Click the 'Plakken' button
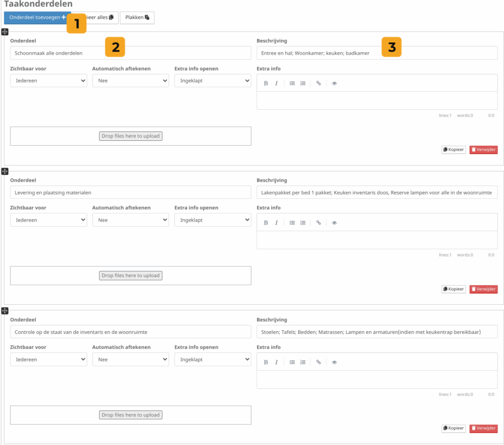Image resolution: width=504 pixels, height=445 pixels. (x=137, y=17)
